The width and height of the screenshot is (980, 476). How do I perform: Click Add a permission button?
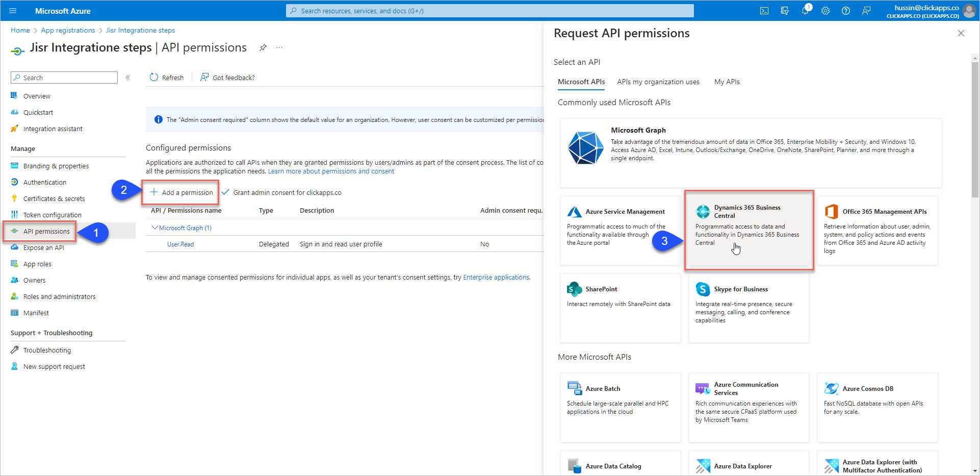[182, 192]
